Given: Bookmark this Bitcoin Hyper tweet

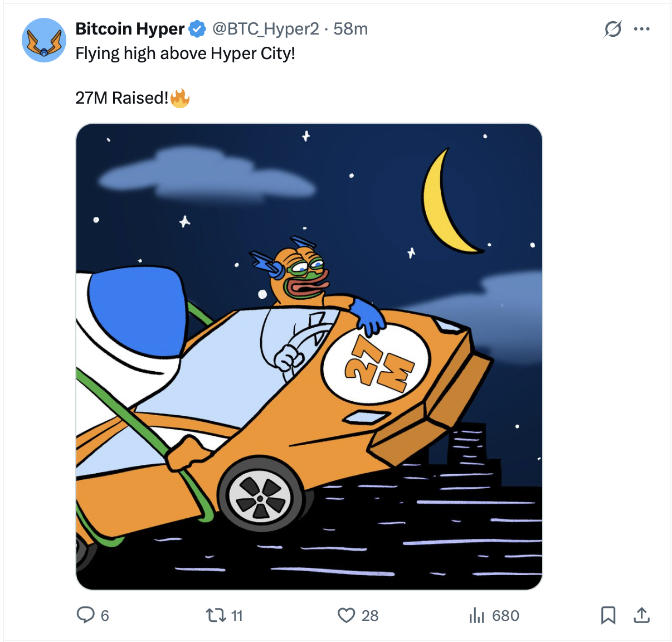Looking at the screenshot, I should pyautogui.click(x=608, y=616).
